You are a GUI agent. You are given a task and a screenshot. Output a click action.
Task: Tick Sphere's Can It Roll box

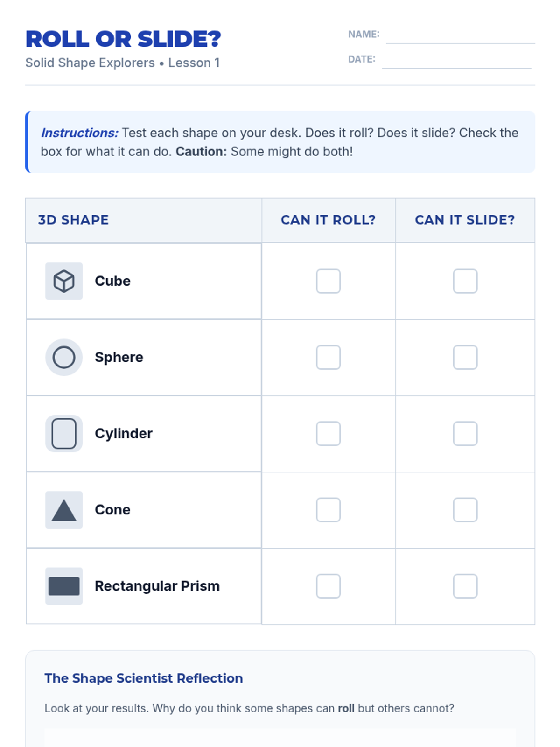click(328, 357)
